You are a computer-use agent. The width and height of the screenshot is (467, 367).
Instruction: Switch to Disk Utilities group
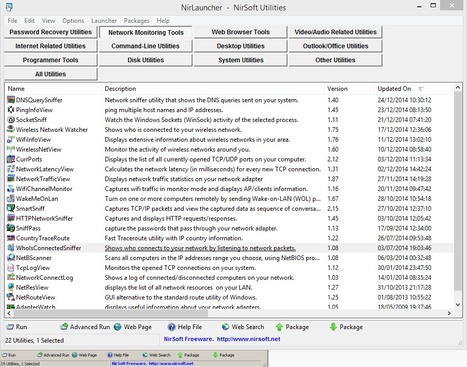pyautogui.click(x=146, y=60)
